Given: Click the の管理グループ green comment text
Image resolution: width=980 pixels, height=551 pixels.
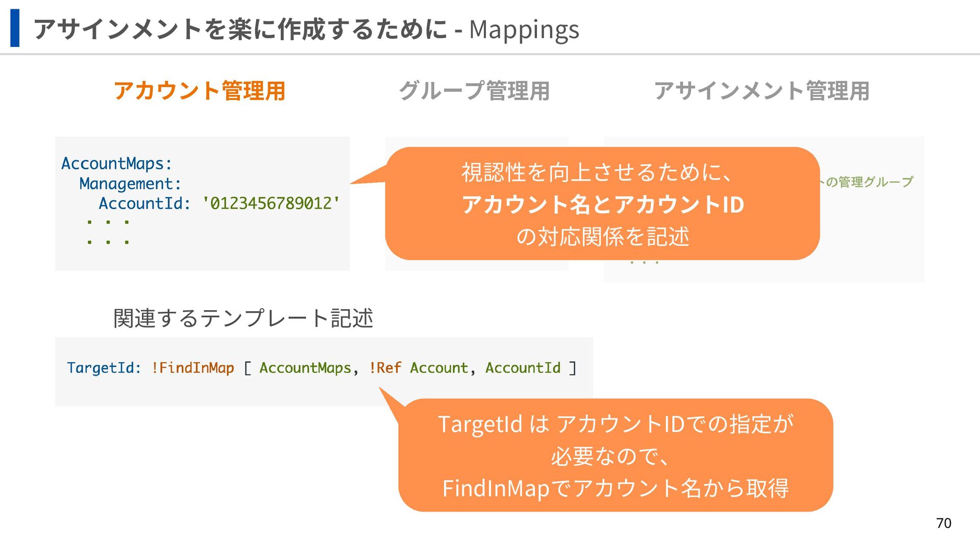Looking at the screenshot, I should coord(869,182).
